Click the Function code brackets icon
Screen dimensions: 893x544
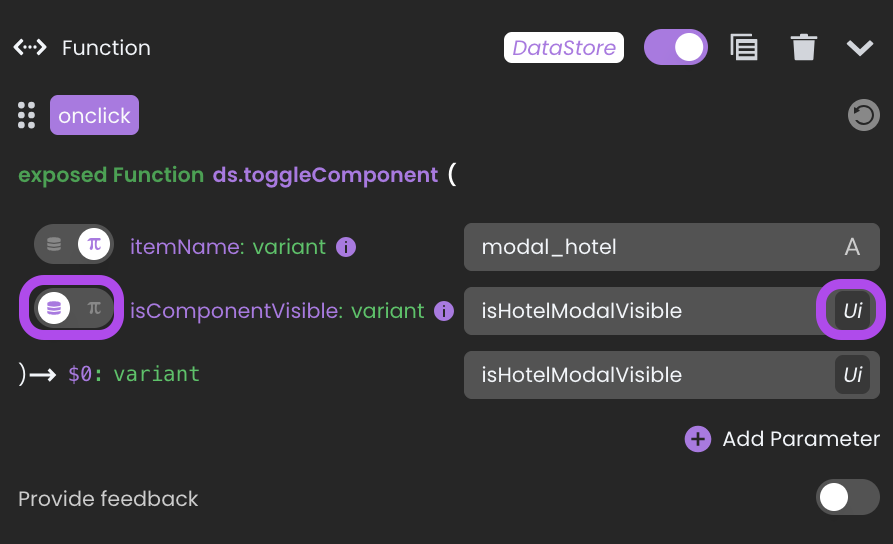[30, 47]
